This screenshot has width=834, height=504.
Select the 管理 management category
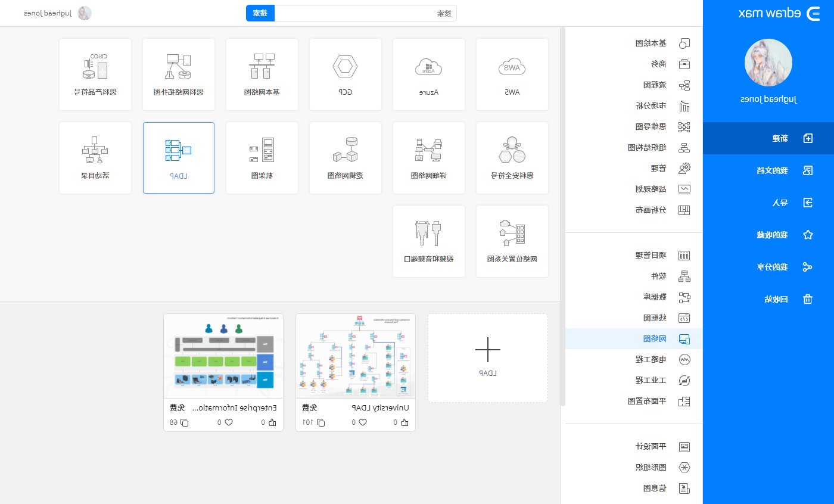coord(634,168)
